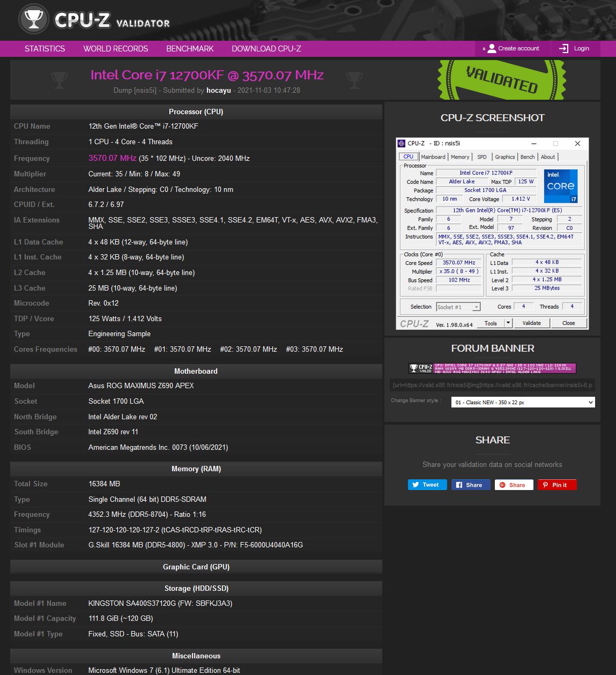Click the Processor (CPU) section header
The width and height of the screenshot is (616, 675).
pos(196,112)
